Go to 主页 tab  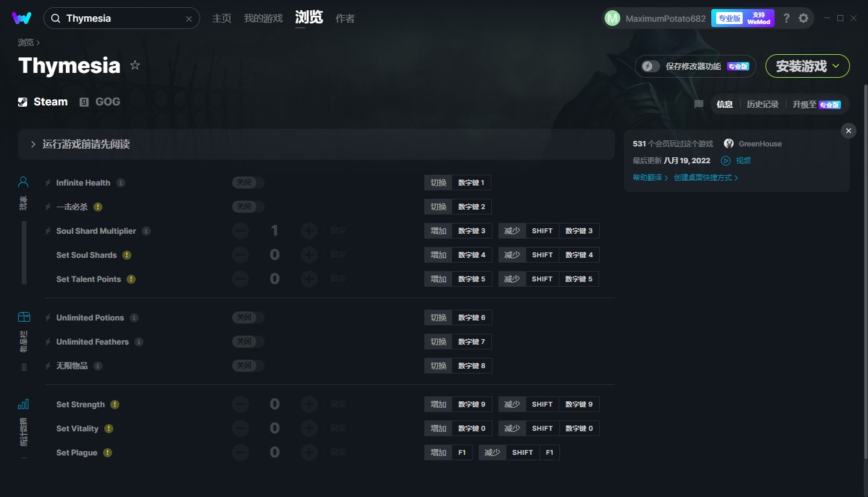[x=222, y=19]
